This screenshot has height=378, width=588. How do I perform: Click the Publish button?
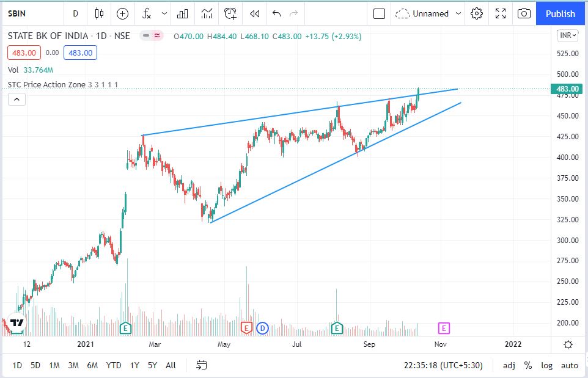pos(560,14)
